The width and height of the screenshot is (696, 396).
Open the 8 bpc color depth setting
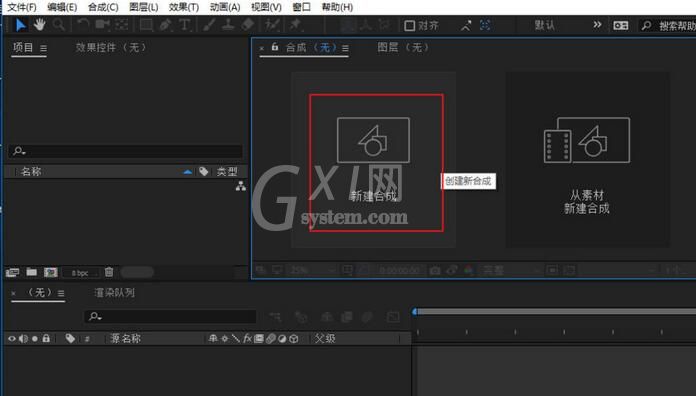point(80,273)
